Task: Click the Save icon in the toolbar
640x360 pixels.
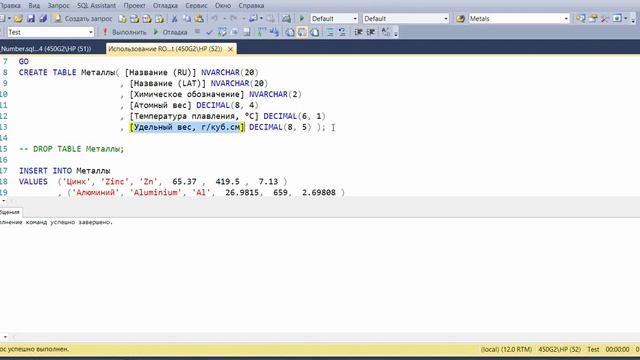Action: click(x=31, y=19)
